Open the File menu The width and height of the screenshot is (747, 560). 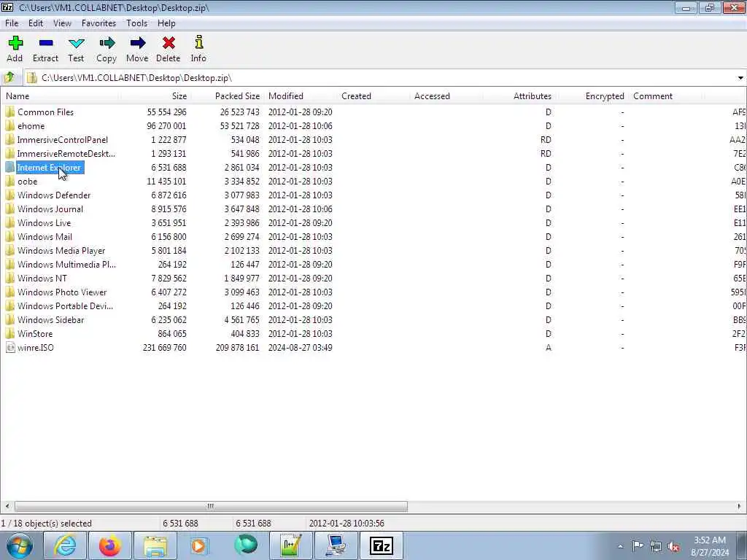[12, 23]
